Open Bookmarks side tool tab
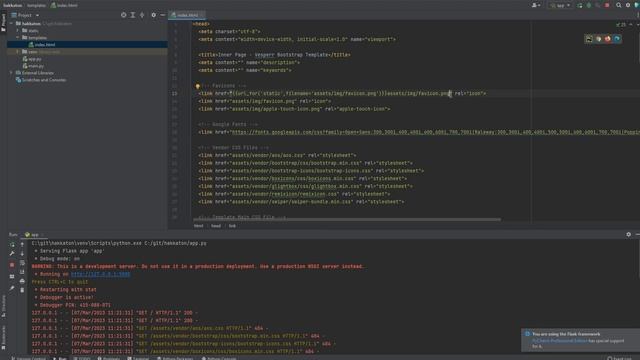Screen dimensions: 640x360 click(3, 337)
